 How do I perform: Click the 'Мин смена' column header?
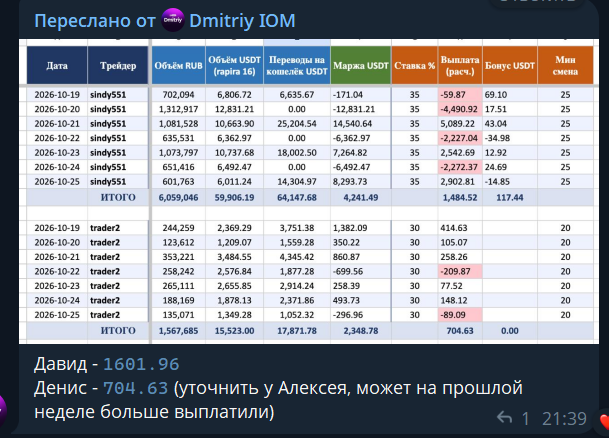(x=565, y=65)
